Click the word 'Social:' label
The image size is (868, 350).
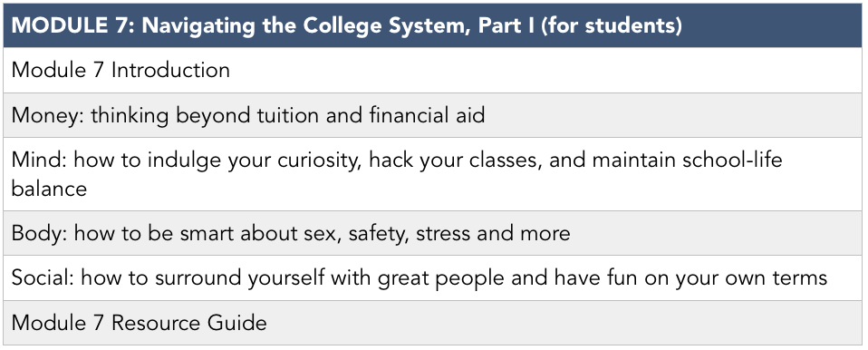tap(43, 278)
